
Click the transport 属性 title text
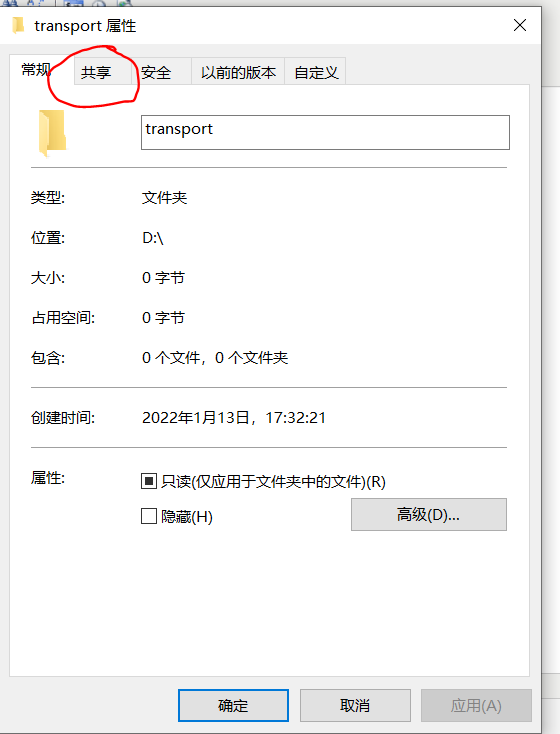point(85,26)
